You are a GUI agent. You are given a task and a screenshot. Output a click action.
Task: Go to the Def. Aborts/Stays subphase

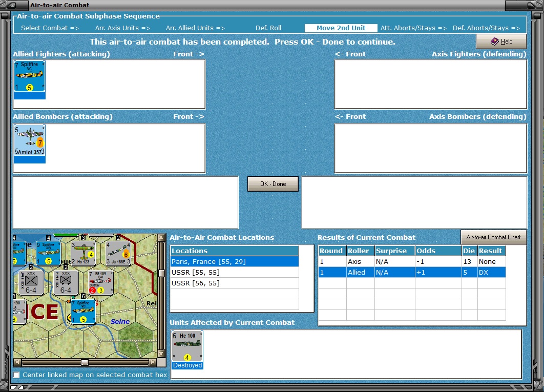tap(486, 28)
